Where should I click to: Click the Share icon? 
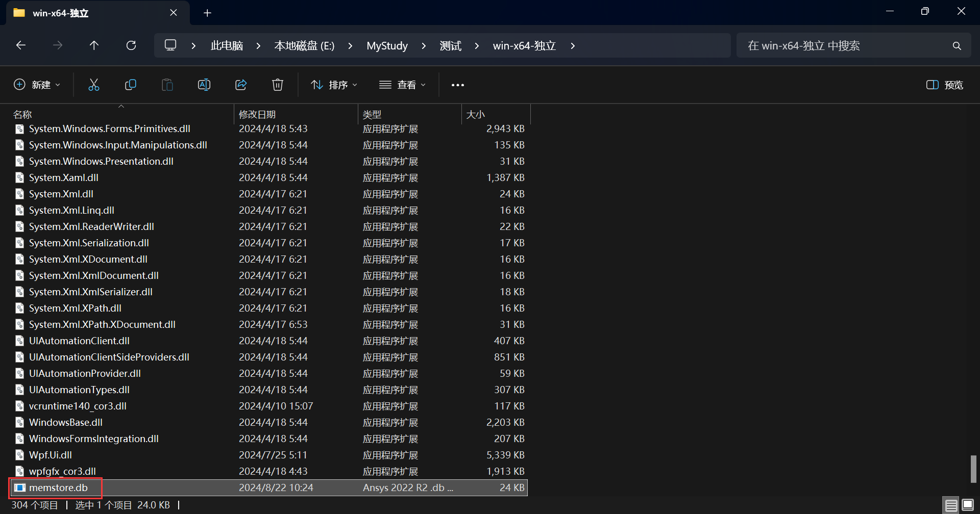pyautogui.click(x=241, y=85)
